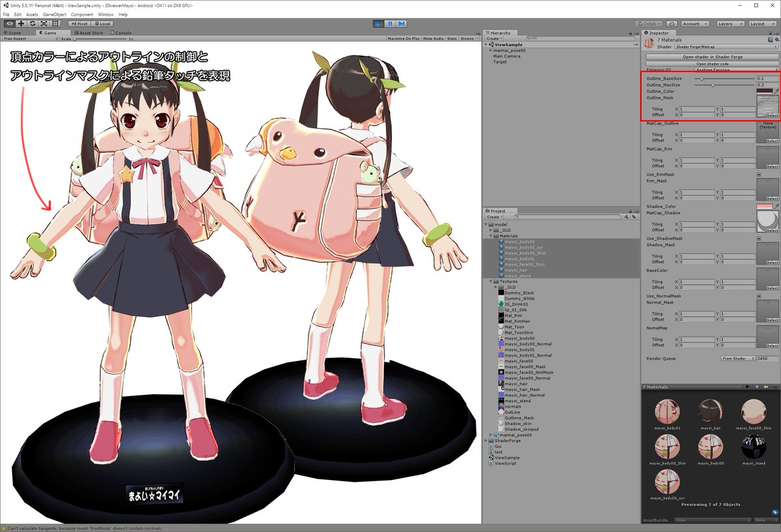Image resolution: width=781 pixels, height=532 pixels.
Task: Open the Cloud services icon
Action: [672, 23]
